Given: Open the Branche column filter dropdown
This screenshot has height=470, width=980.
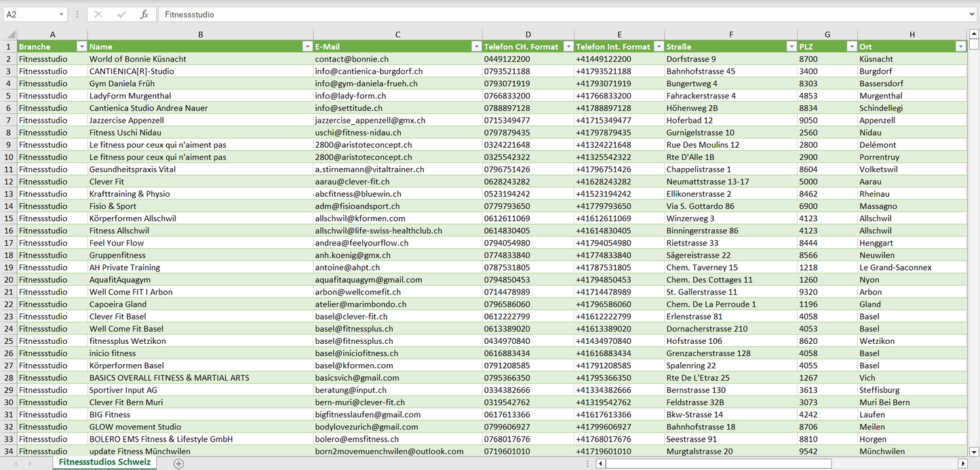Looking at the screenshot, I should pyautogui.click(x=81, y=47).
